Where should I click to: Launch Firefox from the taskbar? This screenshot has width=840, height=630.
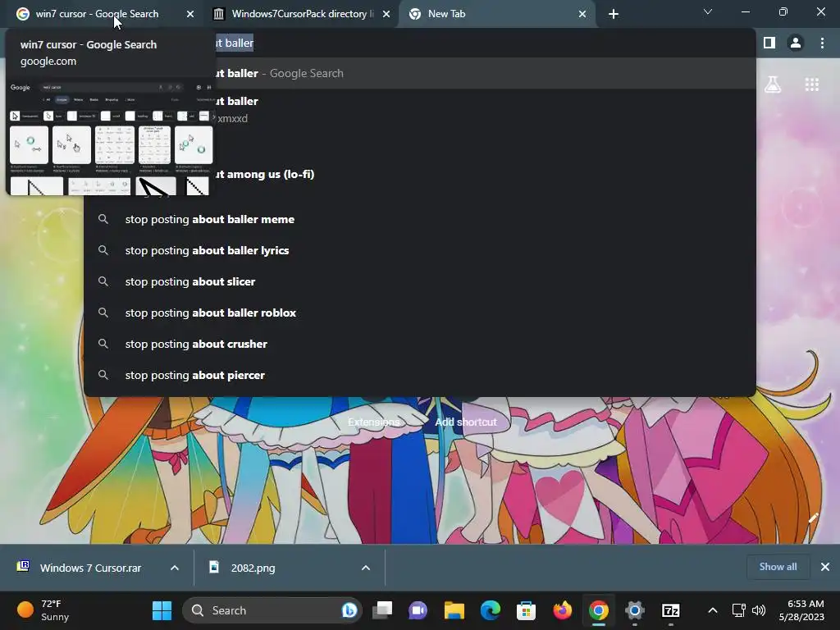point(563,610)
